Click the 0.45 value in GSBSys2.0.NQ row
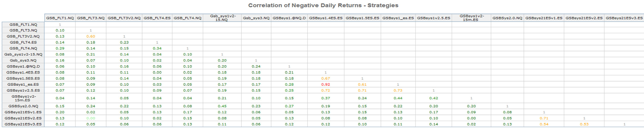Screen dimensions: 644x129 pyautogui.click(x=222, y=106)
